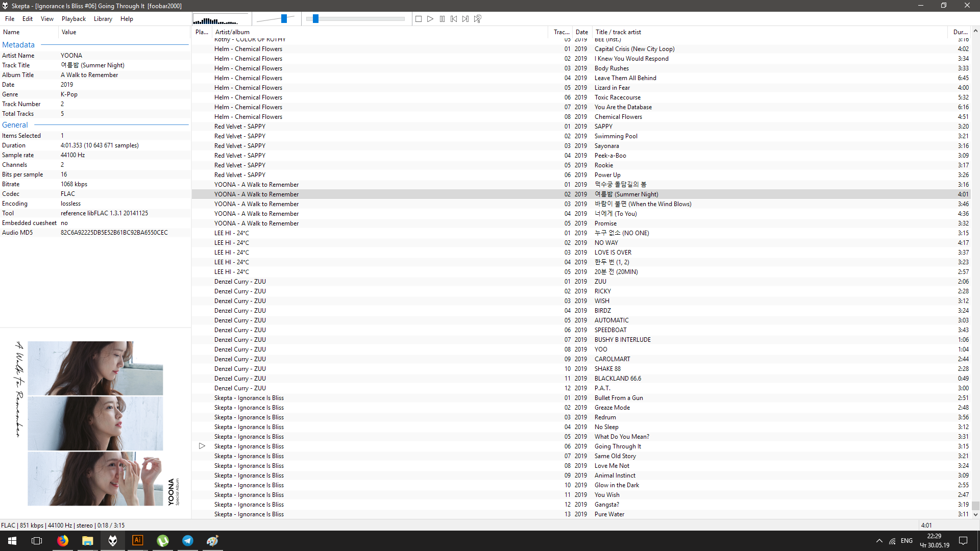Open the Playback menu
The image size is (980, 551).
[73, 19]
